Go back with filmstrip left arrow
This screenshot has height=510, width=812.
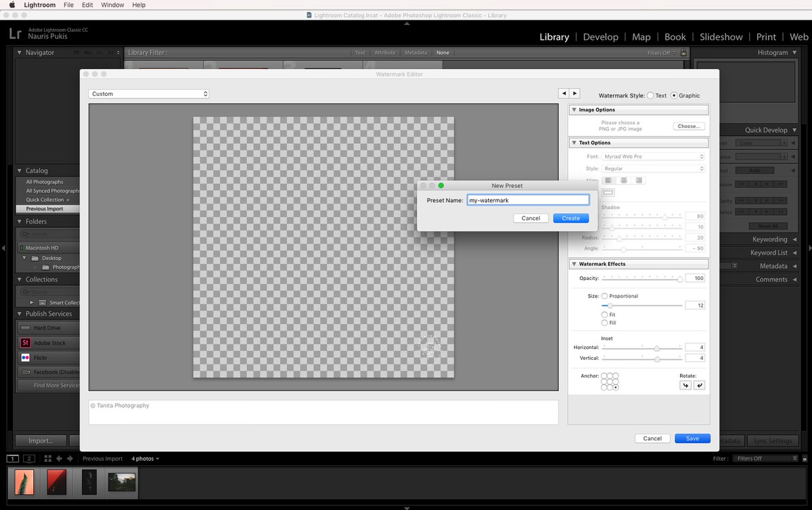[60, 459]
